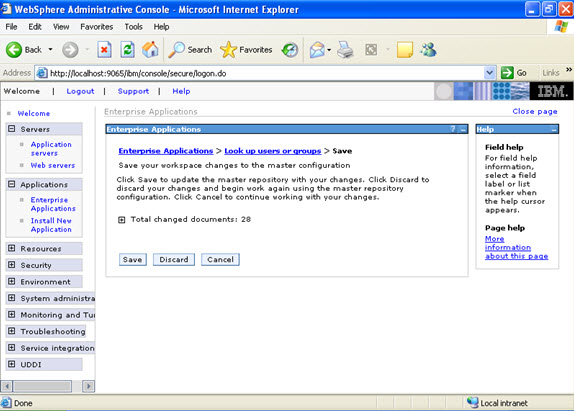Expand the UDDI navigation section
The height and width of the screenshot is (411, 574).
pyautogui.click(x=12, y=364)
